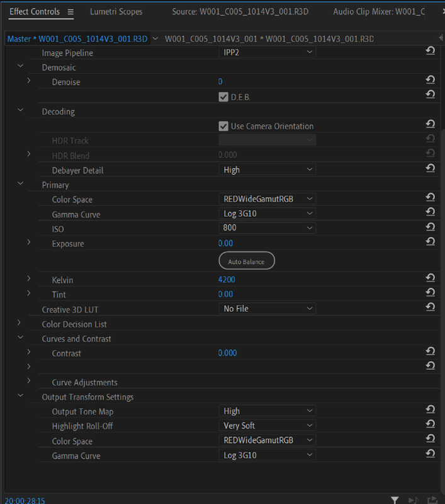Open the Gamma Curve Log 3G10 dropdown under Primary
The image size is (445, 504).
[267, 214]
